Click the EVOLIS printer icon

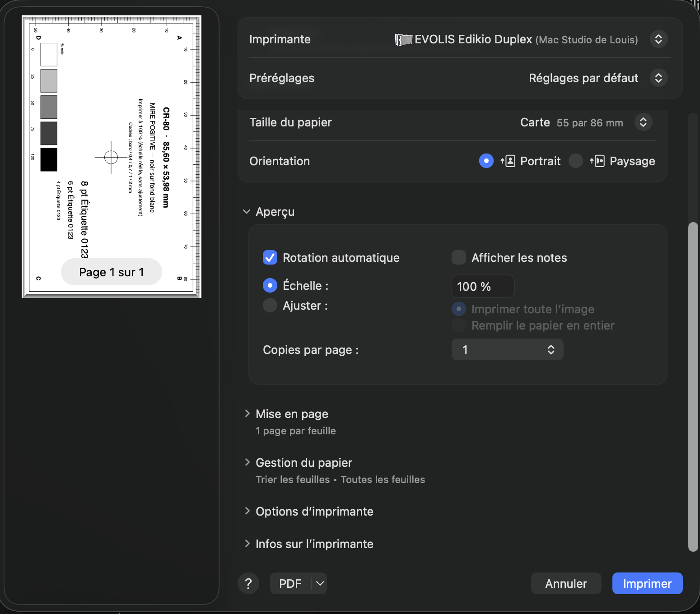[403, 40]
